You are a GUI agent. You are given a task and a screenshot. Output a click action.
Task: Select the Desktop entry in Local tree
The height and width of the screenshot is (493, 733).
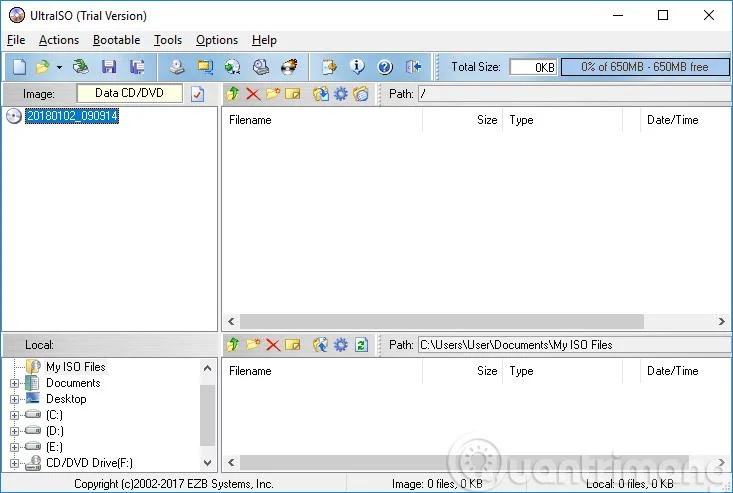pos(66,399)
